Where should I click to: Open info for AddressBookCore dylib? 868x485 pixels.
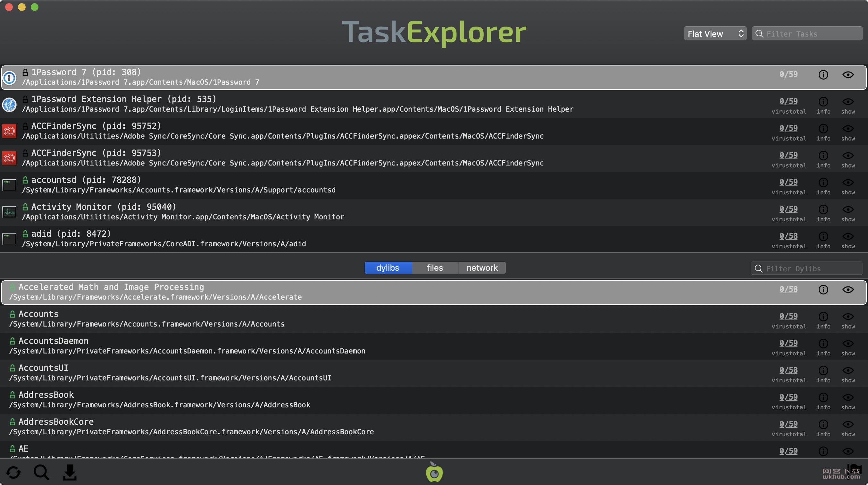point(823,424)
